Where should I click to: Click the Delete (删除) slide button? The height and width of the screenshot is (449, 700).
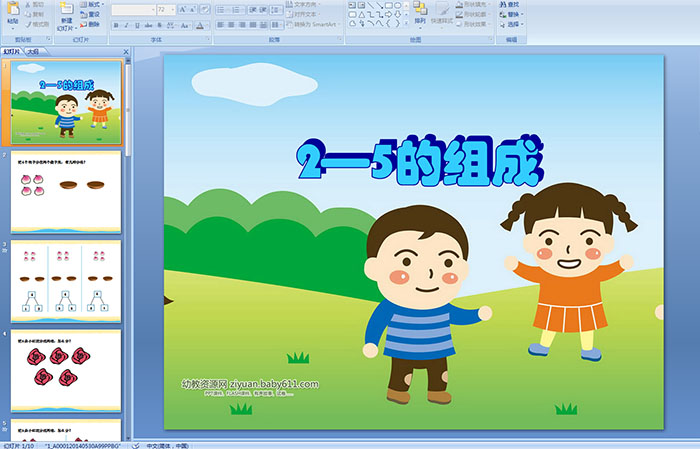click(90, 24)
